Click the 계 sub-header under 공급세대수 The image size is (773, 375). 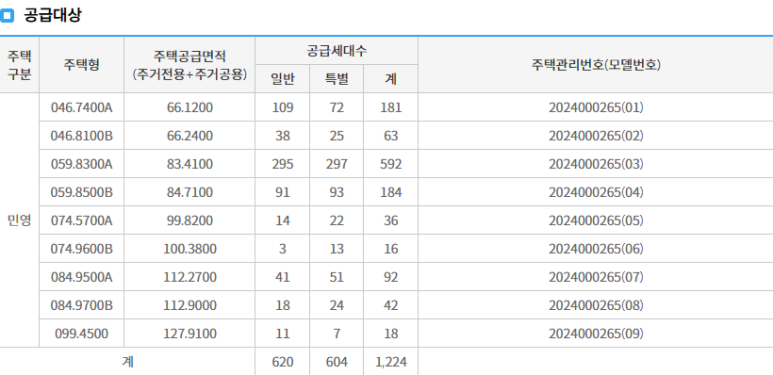coord(391,79)
